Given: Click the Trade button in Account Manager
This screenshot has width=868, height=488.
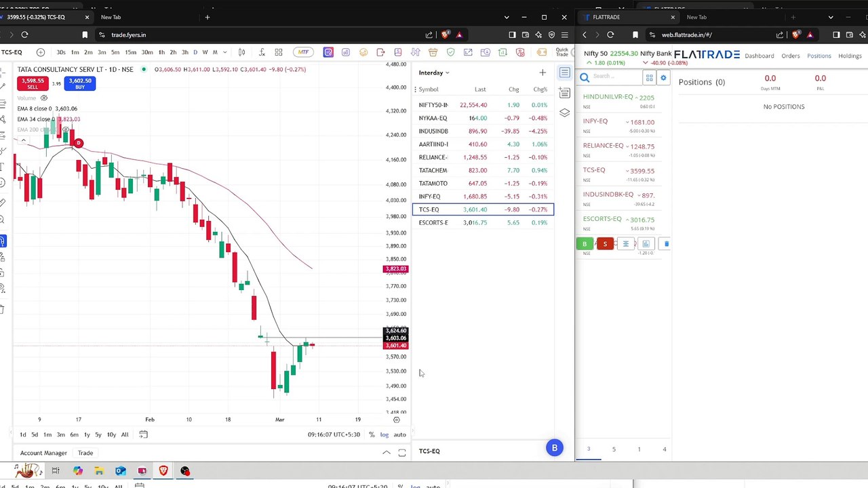Looking at the screenshot, I should [85, 453].
